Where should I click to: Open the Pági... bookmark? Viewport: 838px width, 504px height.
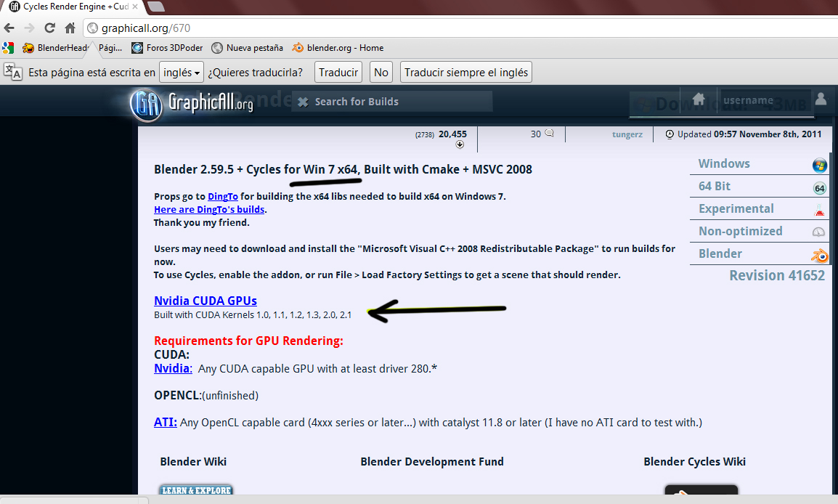[110, 47]
